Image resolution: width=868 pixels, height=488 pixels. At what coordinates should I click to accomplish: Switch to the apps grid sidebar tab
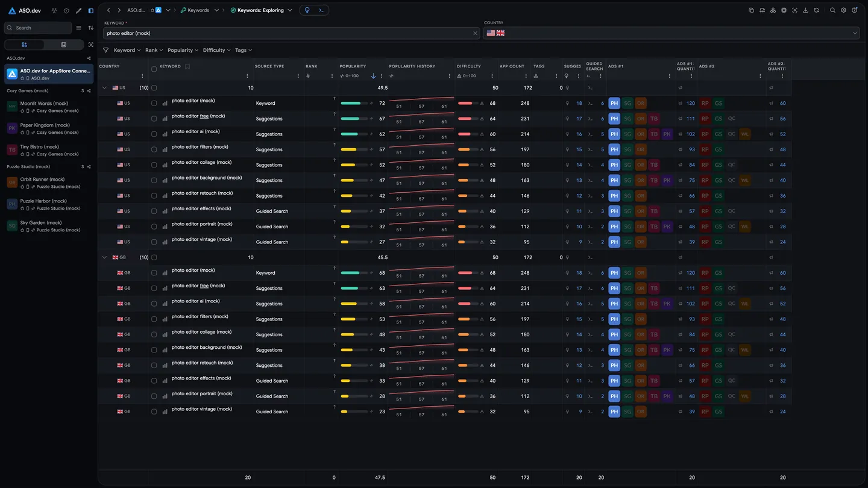click(x=24, y=45)
